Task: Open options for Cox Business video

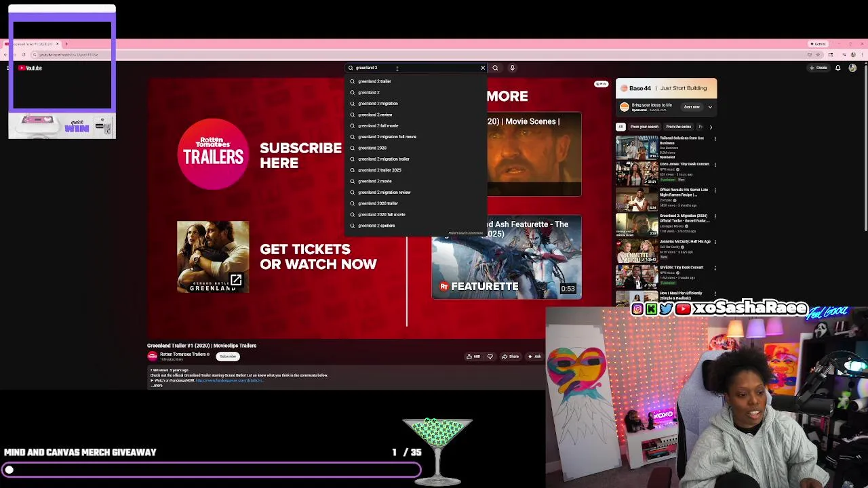Action: [x=715, y=138]
